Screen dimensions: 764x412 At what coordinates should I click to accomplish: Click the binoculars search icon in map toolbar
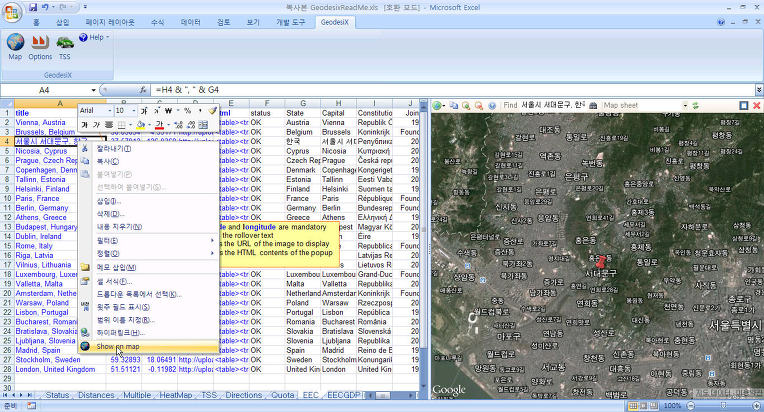(x=593, y=105)
